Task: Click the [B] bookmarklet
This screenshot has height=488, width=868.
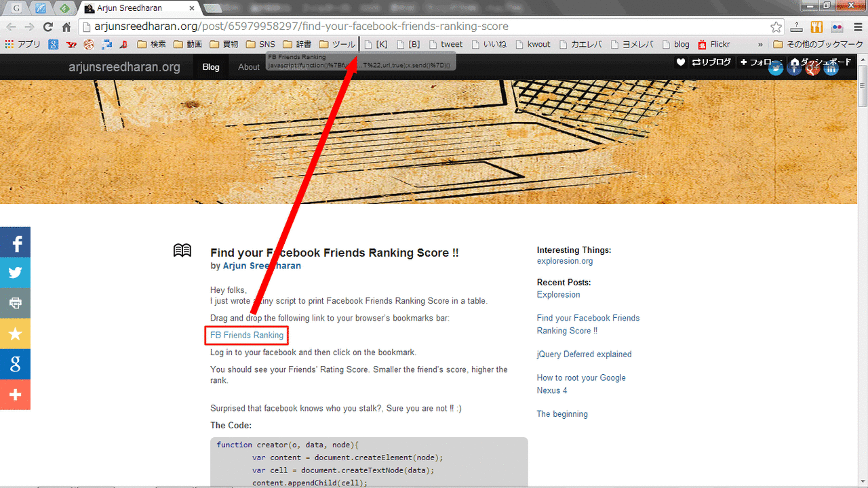Action: point(408,44)
